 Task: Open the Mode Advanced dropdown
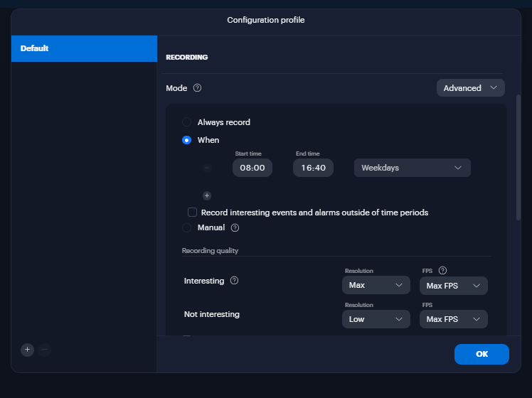coord(471,88)
